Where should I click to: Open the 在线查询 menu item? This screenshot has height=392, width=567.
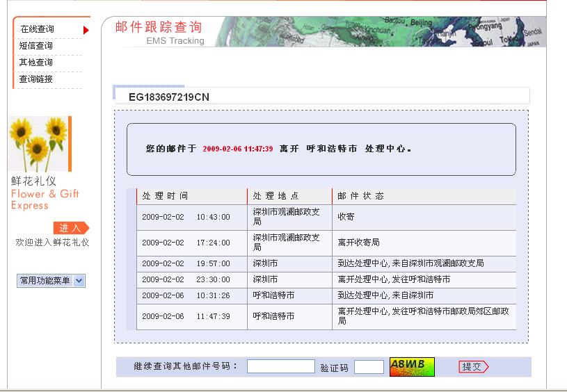pos(37,29)
